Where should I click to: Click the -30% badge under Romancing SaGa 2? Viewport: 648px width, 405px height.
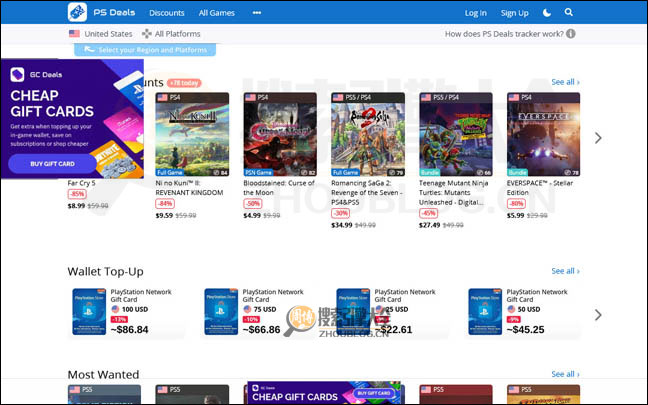point(341,213)
